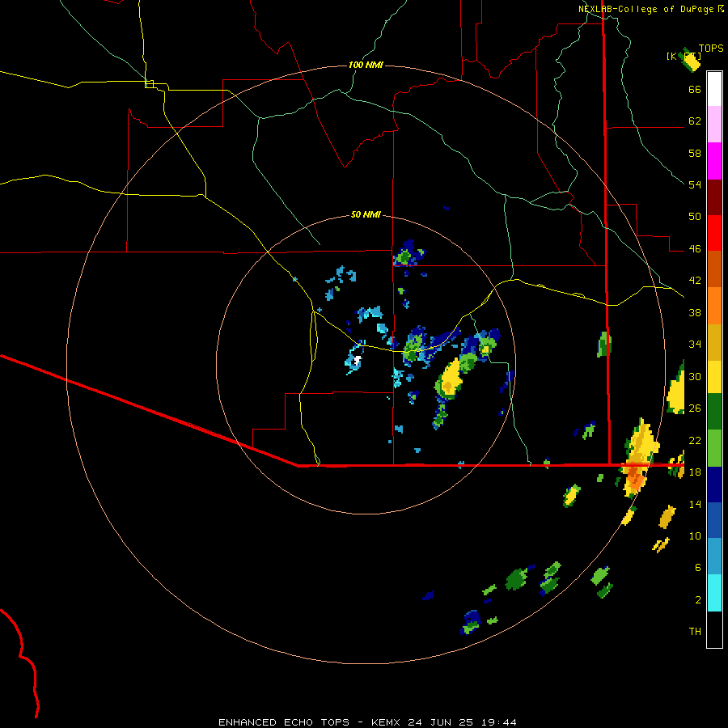Select the dark maroon legend color block

click(714, 197)
